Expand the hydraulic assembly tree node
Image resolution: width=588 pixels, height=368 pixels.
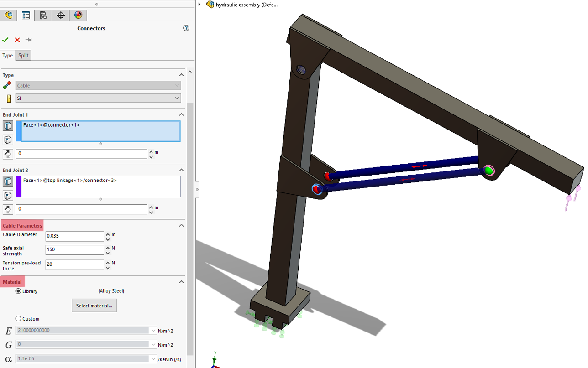[199, 5]
